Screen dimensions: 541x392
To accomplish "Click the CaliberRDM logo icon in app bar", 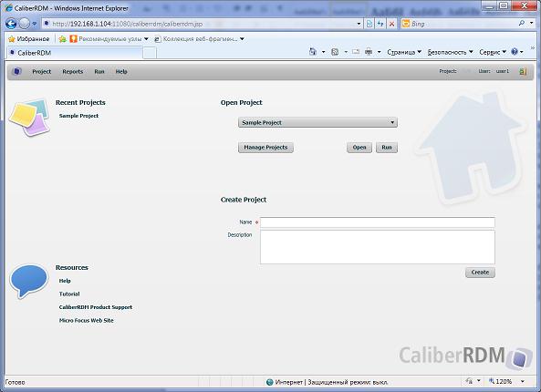I will pyautogui.click(x=16, y=71).
